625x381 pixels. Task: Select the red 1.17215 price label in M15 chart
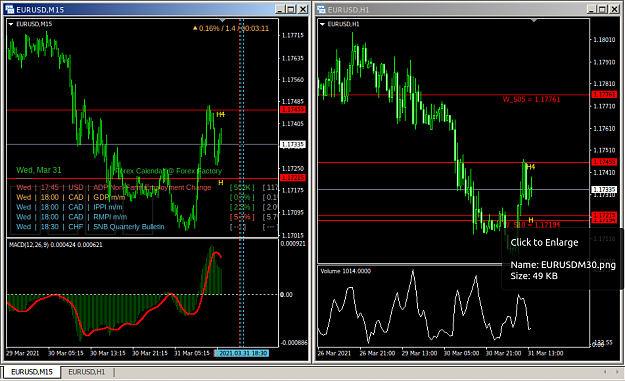point(293,177)
